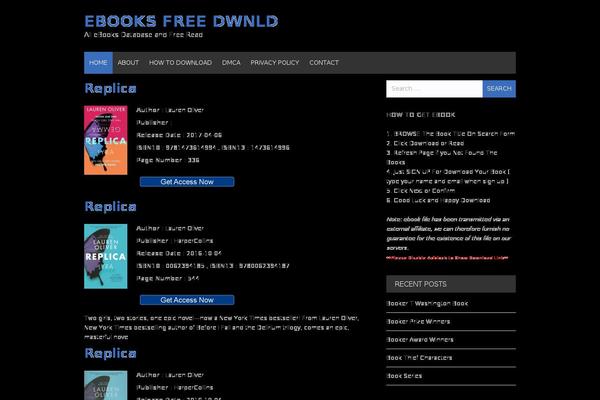Click the teal Replica book cover with page number
This screenshot has height=400, width=600.
pos(106,256)
